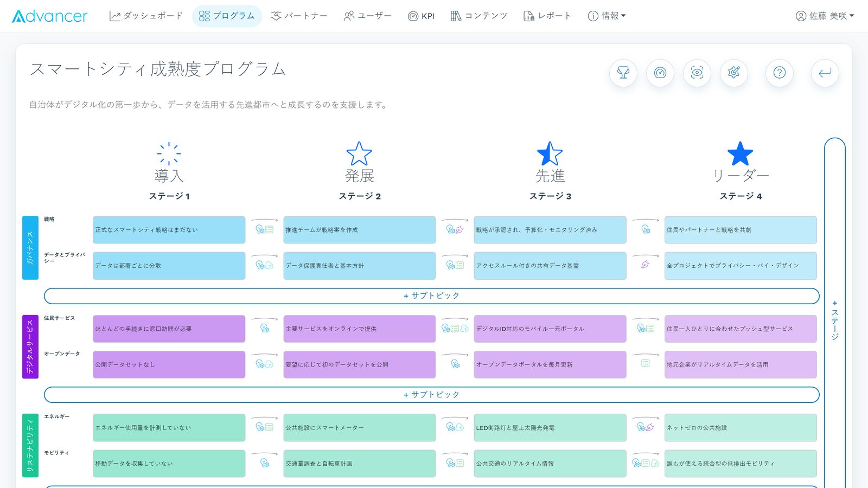Add a subtopic under デジタルサービス section
Screen dimensions: 868x488
431,395
